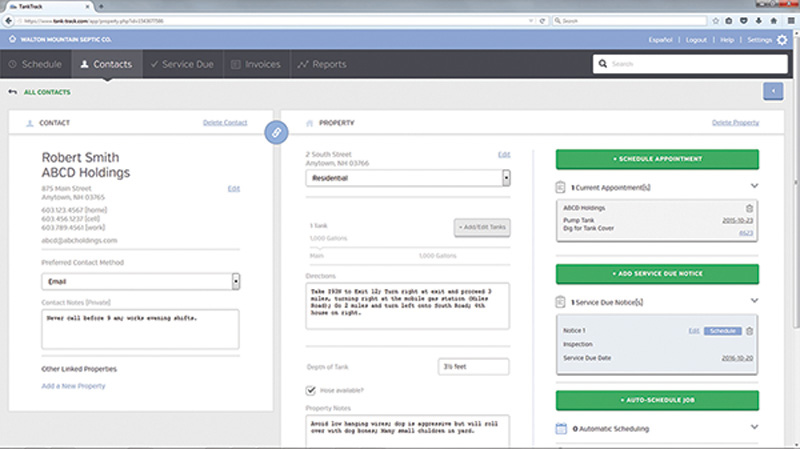Open browser URL history dropdown arrow
Screen dimensions: 800x449
[531, 21]
